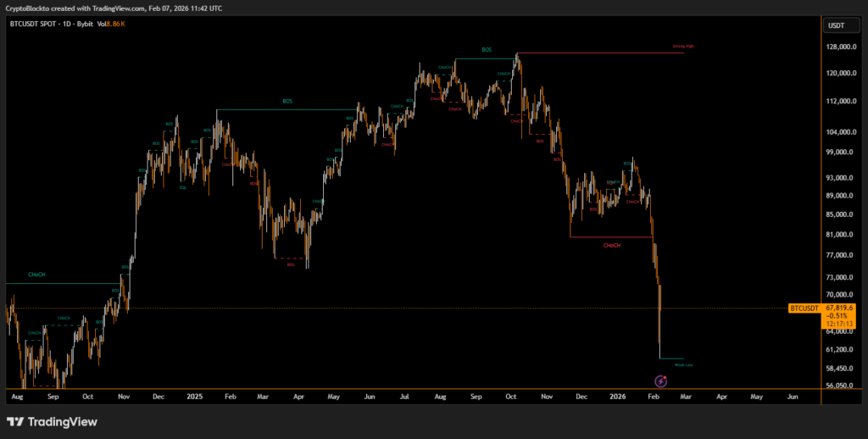Click the 2026 marker on time axis
Image resolution: width=868 pixels, height=439 pixels.
[x=620, y=396]
